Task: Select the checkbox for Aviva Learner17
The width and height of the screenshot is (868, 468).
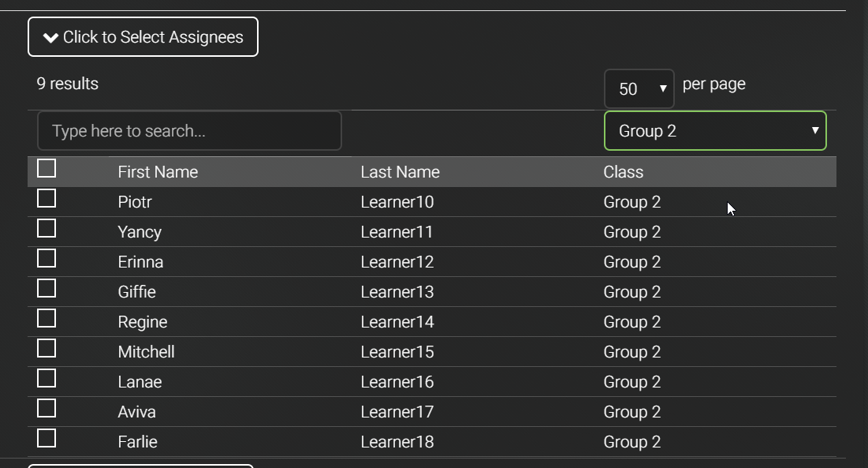Action: (x=47, y=408)
